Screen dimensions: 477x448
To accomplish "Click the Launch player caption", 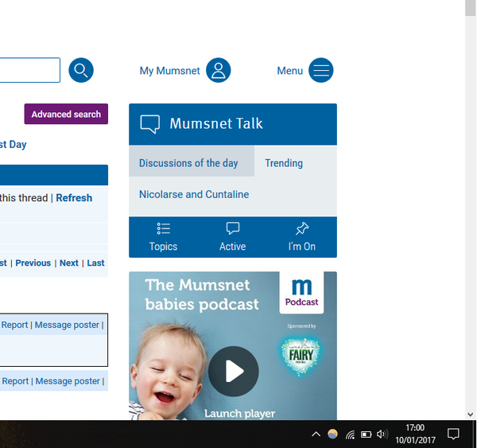I will pos(239,413).
